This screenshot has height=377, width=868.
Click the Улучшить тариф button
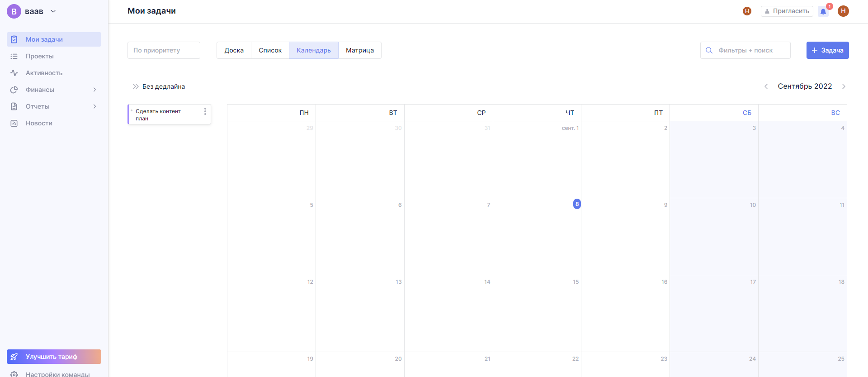coord(54,357)
